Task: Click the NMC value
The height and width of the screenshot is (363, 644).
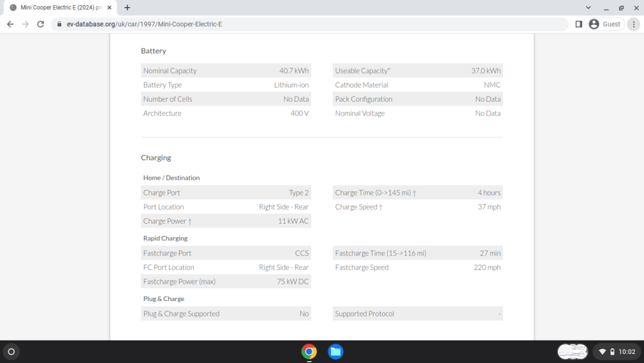Action: tap(492, 85)
